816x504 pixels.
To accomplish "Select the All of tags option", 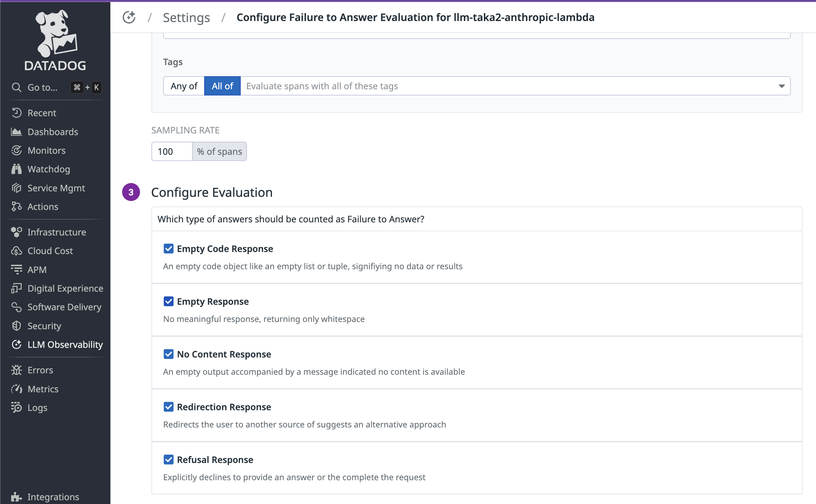I will [x=222, y=86].
